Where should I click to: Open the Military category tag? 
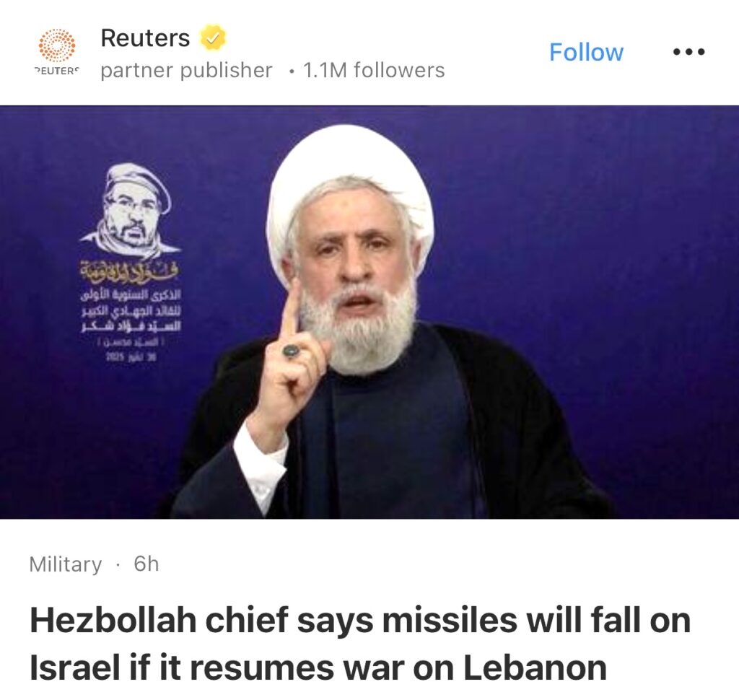pos(66,564)
